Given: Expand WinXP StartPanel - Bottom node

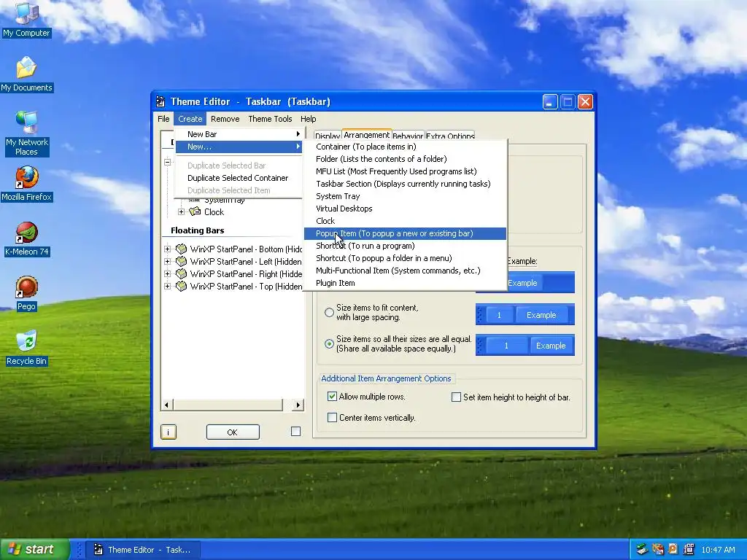Looking at the screenshot, I should pos(167,249).
